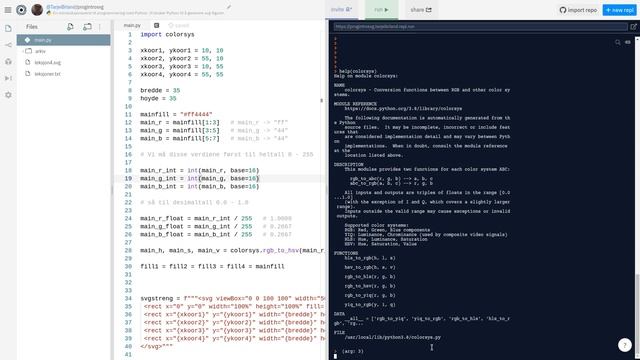
Task: Click code line 'bredde = 35'
Action: pyautogui.click(x=160, y=91)
